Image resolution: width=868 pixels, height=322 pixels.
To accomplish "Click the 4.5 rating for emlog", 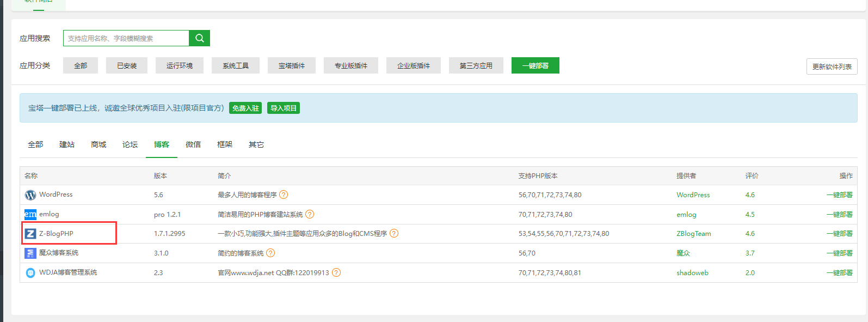I will 750,214.
